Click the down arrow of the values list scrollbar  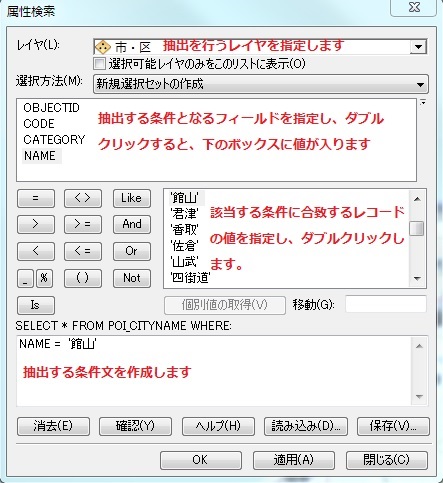click(417, 278)
